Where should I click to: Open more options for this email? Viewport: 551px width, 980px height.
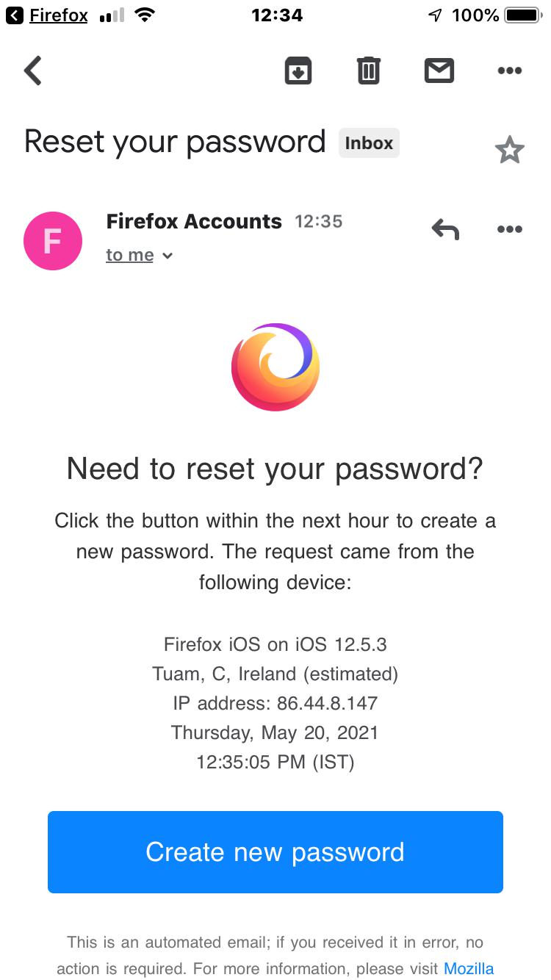tap(509, 71)
